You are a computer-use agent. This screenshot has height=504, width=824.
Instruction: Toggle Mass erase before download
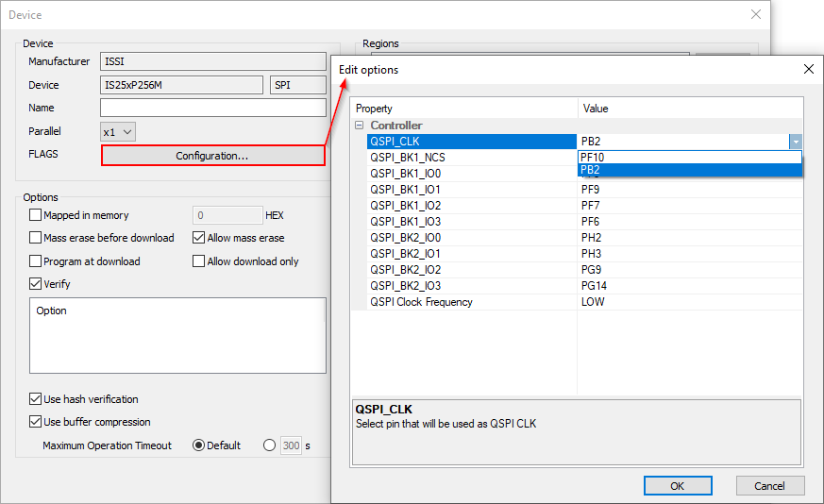tap(36, 238)
